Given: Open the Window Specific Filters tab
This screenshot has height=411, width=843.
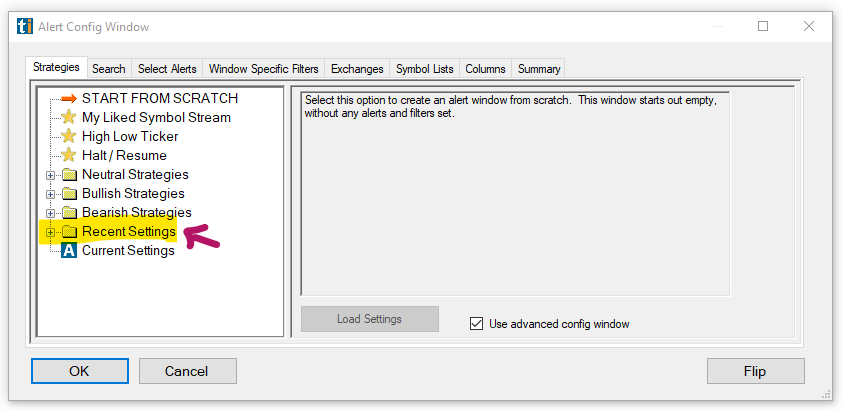Looking at the screenshot, I should (264, 69).
